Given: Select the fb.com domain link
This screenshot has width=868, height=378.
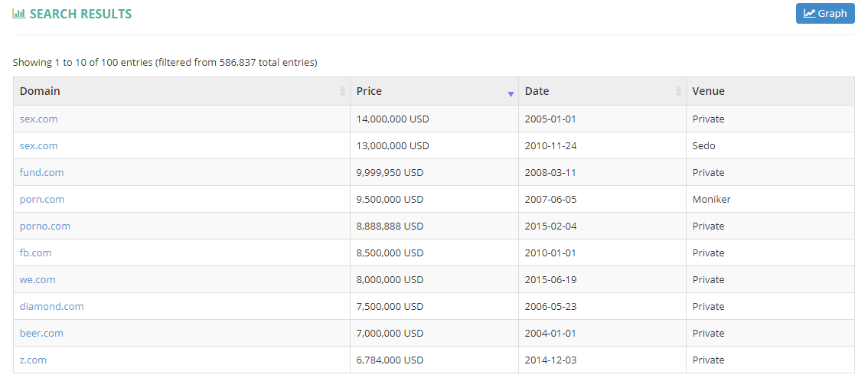Looking at the screenshot, I should click(36, 253).
